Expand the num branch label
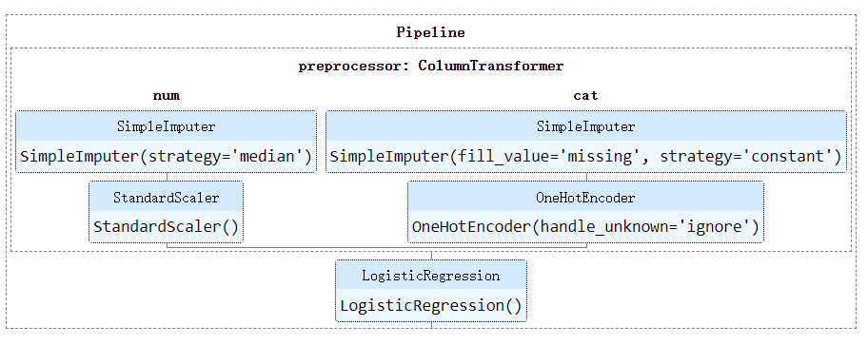Screen dimensions: 868x345 [166, 96]
